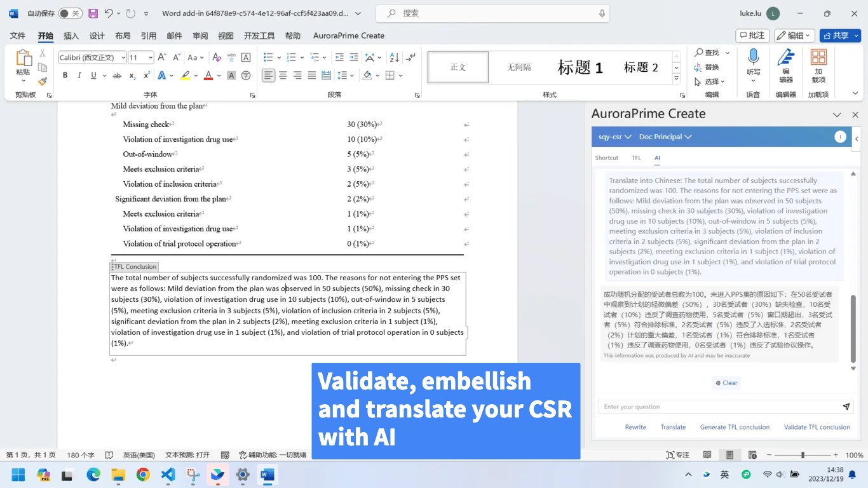Save the document with the floppy disk icon

[x=93, y=13]
